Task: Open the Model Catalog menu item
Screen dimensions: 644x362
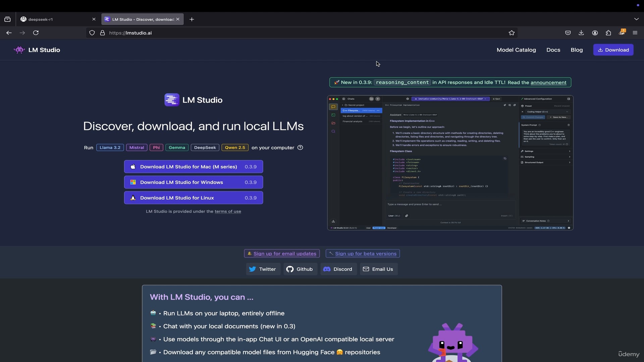Action: tap(516, 50)
